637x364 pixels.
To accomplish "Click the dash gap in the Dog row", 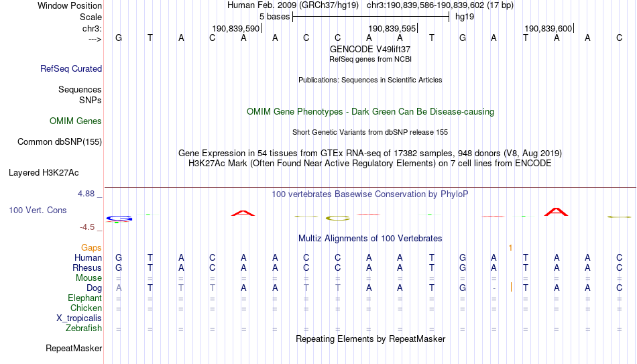I will click(494, 288).
